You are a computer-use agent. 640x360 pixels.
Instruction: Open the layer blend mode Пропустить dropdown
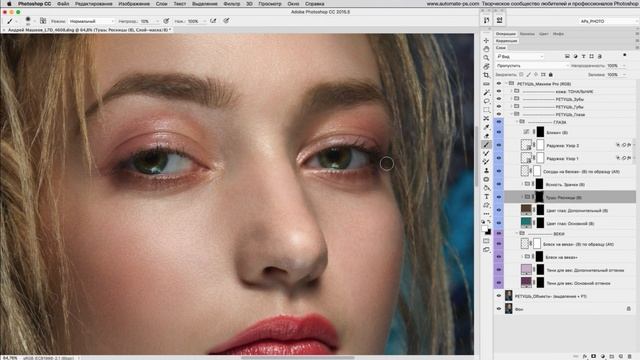point(532,66)
